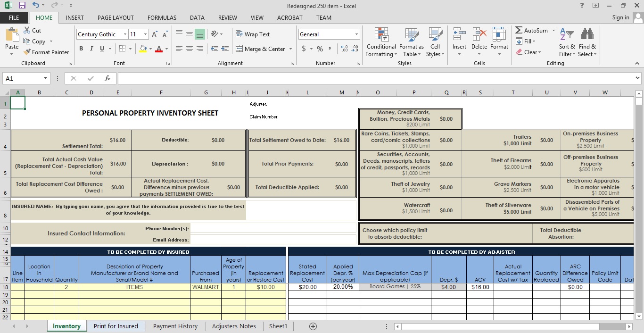Toggle Bold formatting
This screenshot has width=644, height=333.
81,49
